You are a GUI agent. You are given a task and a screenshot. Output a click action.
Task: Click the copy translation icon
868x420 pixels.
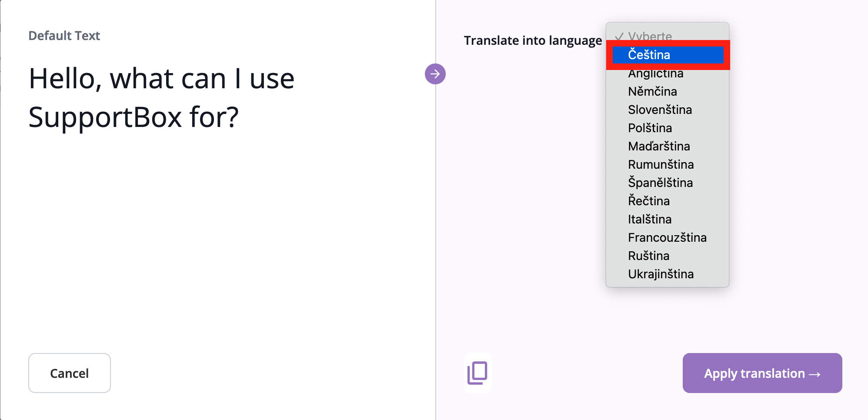[x=477, y=373]
